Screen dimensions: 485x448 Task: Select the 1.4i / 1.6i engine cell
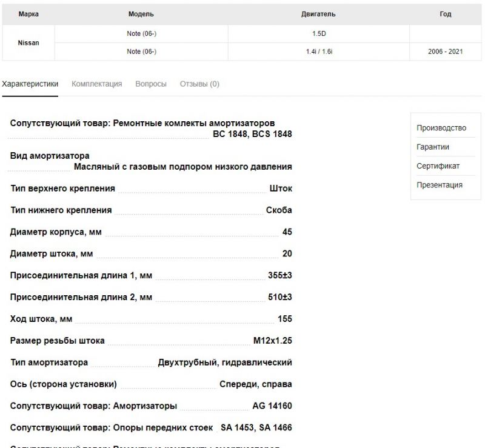(x=319, y=52)
